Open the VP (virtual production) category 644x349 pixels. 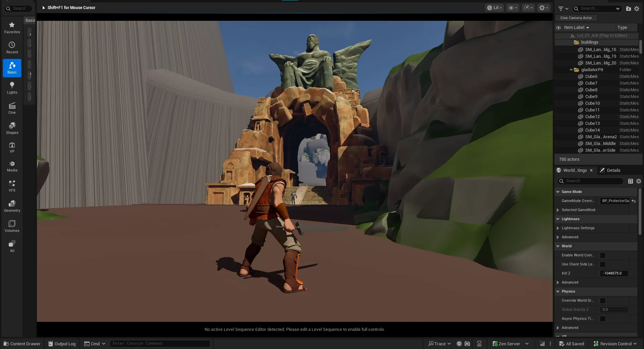coord(12,148)
